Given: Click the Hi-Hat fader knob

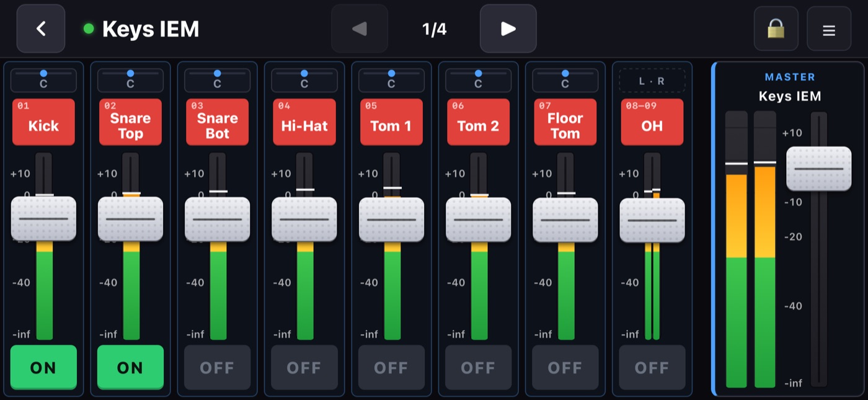Looking at the screenshot, I should coord(304,220).
